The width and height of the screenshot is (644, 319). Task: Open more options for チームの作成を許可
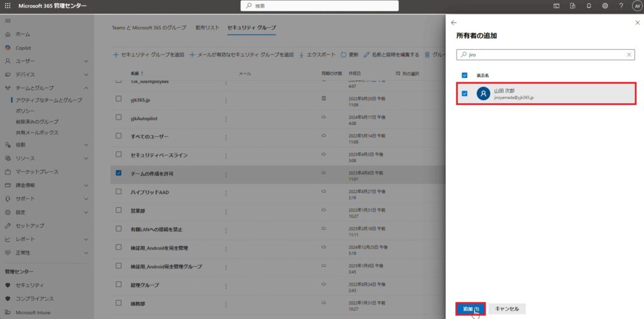pos(226,174)
